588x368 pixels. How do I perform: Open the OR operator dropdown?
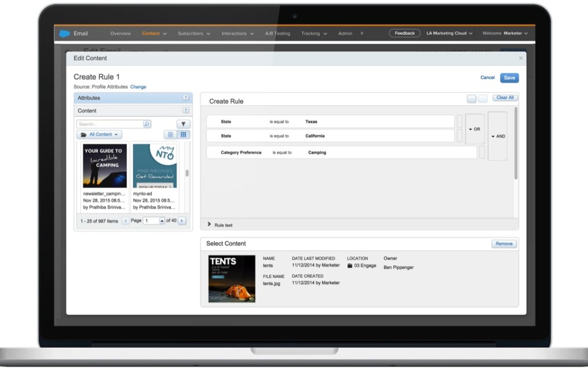475,129
